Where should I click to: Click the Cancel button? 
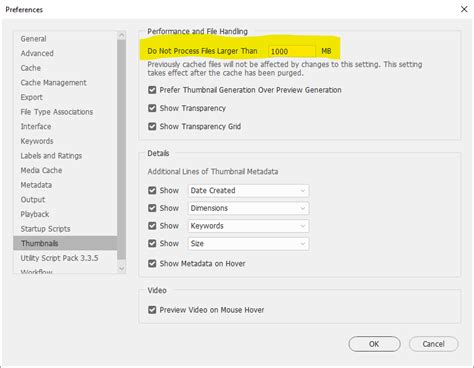tap(433, 344)
